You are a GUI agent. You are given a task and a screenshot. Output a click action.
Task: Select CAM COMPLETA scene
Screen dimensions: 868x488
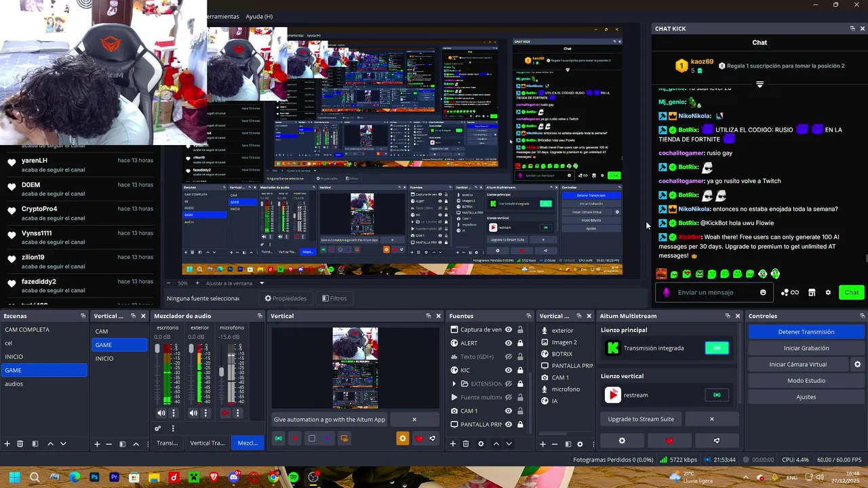44,329
